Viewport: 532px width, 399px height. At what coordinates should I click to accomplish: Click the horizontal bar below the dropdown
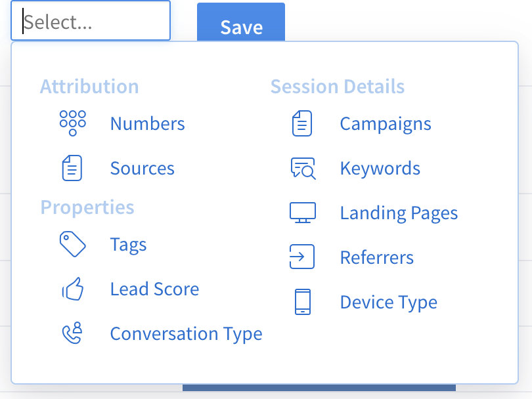pyautogui.click(x=319, y=387)
